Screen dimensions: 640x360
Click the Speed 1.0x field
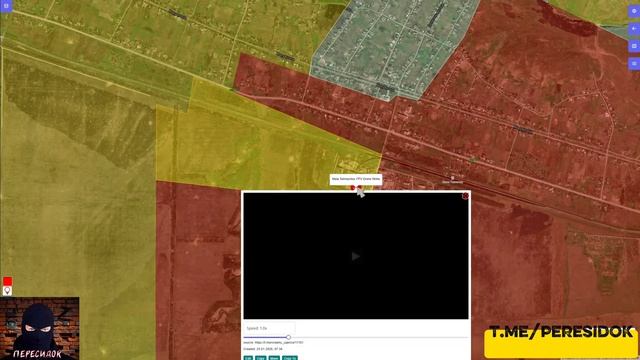269,328
